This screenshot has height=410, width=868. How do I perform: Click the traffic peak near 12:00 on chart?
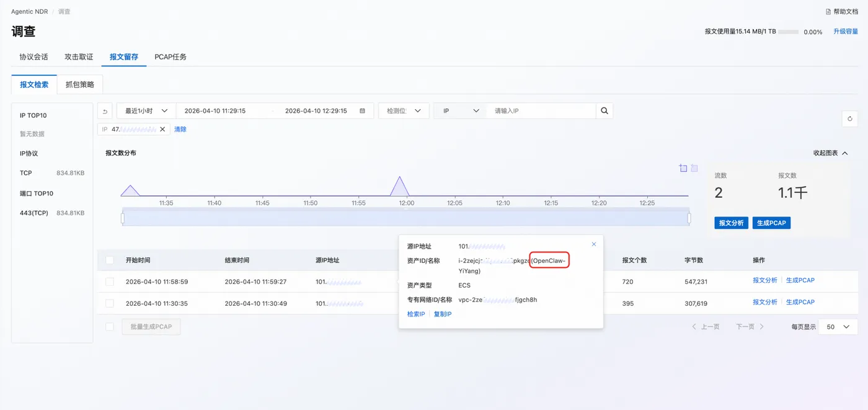tap(400, 187)
